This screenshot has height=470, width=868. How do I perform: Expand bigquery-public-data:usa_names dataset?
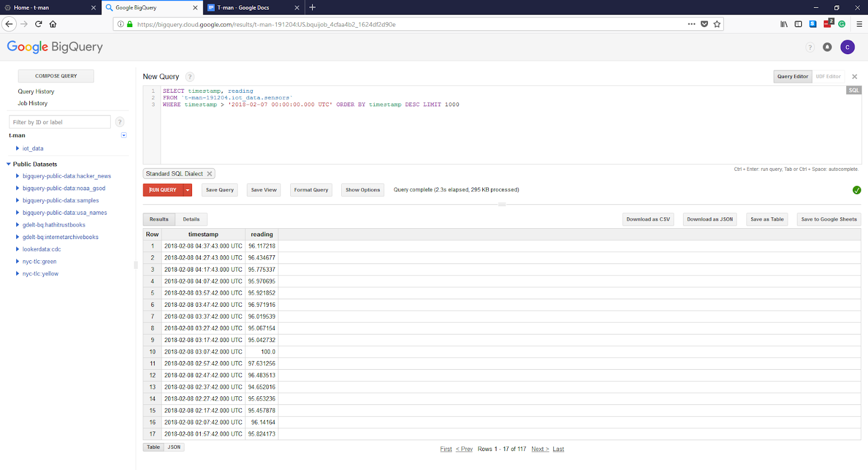point(17,213)
